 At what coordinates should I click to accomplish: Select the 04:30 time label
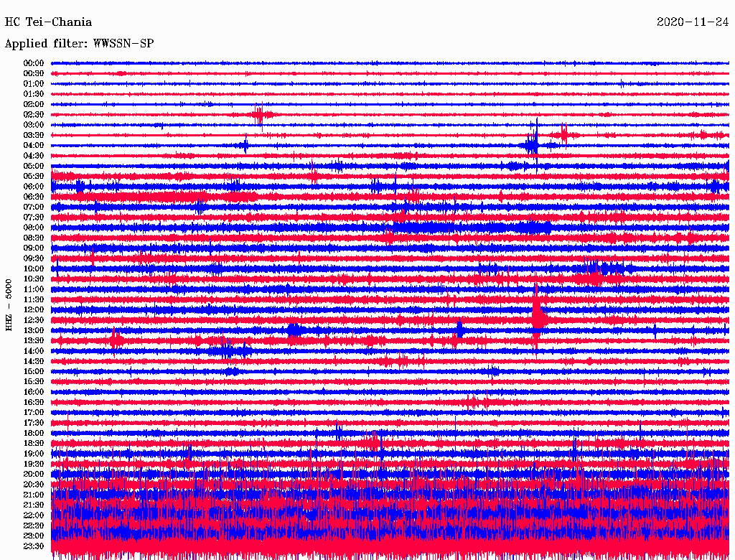[x=34, y=156]
